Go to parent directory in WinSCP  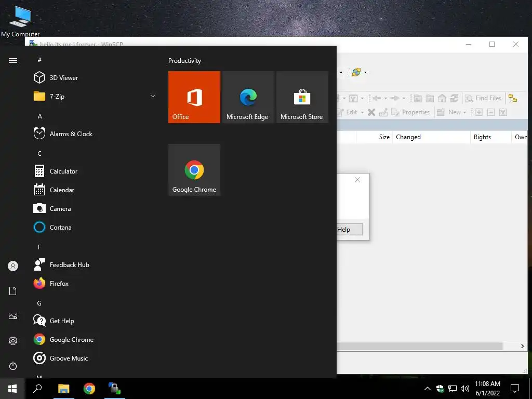(x=418, y=98)
